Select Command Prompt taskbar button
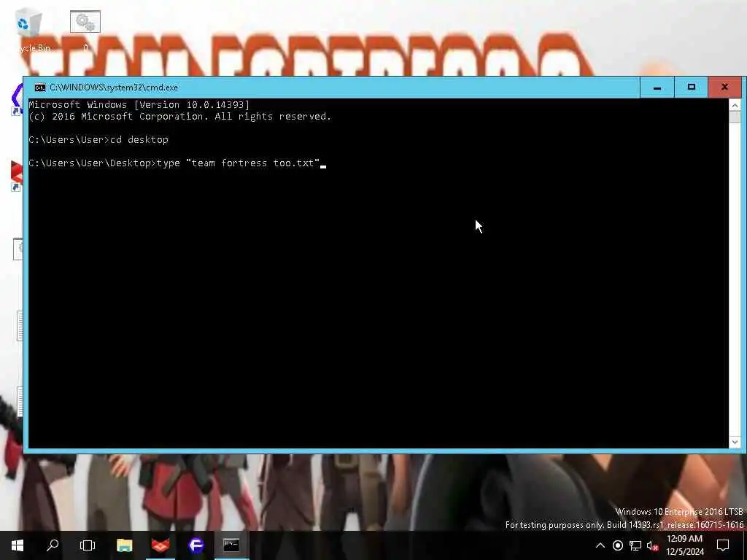Image resolution: width=747 pixels, height=560 pixels. 231,545
